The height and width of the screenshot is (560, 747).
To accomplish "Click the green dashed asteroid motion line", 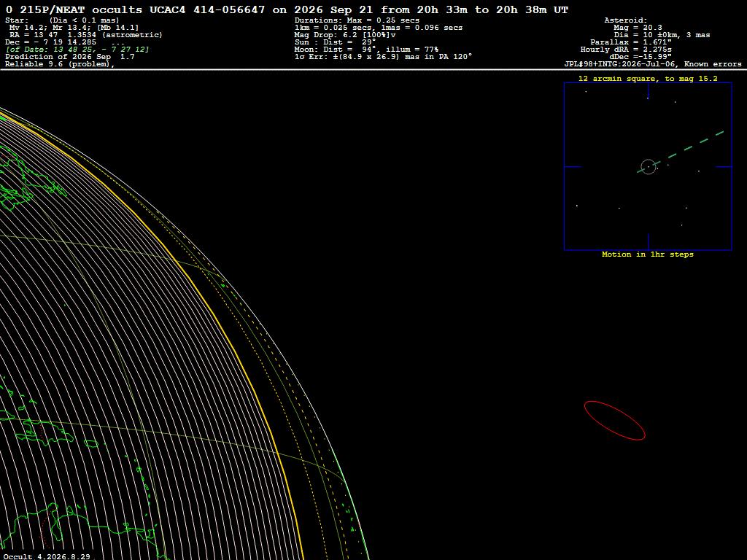I will coord(681,152).
